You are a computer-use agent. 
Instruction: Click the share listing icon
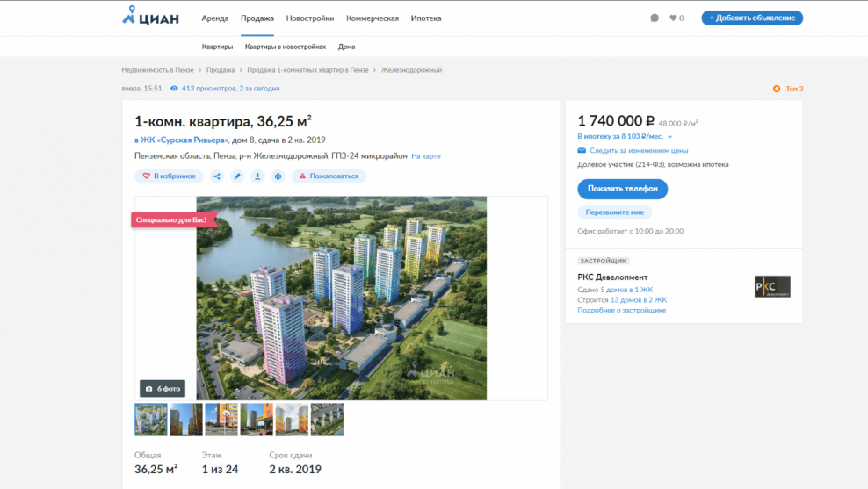point(217,176)
